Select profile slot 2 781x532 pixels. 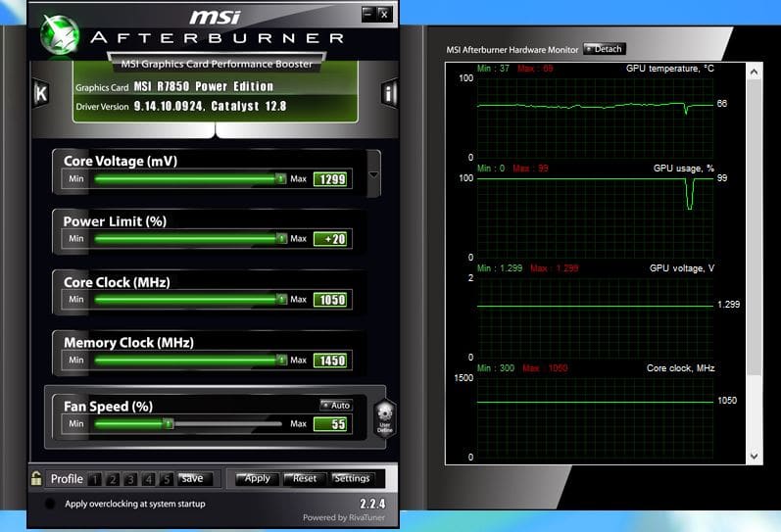pos(113,479)
